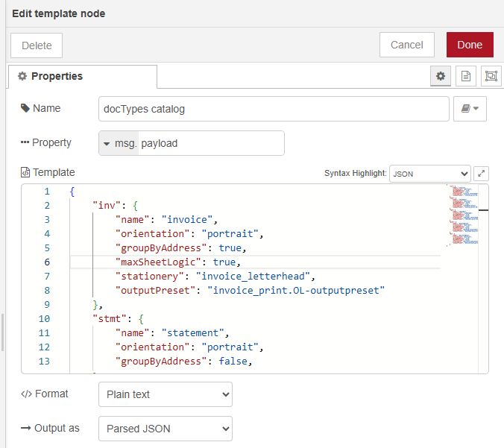Click the code minimap preview
The image size is (504, 448).
click(465, 216)
